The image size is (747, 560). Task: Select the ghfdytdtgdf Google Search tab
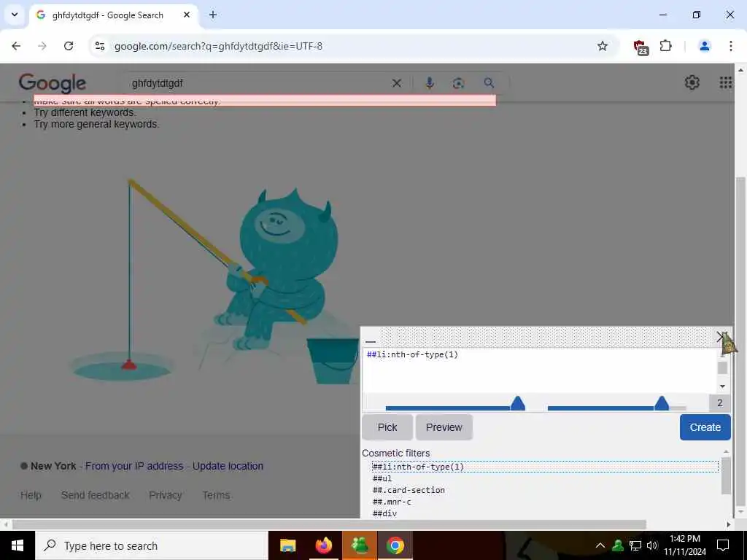(x=114, y=15)
